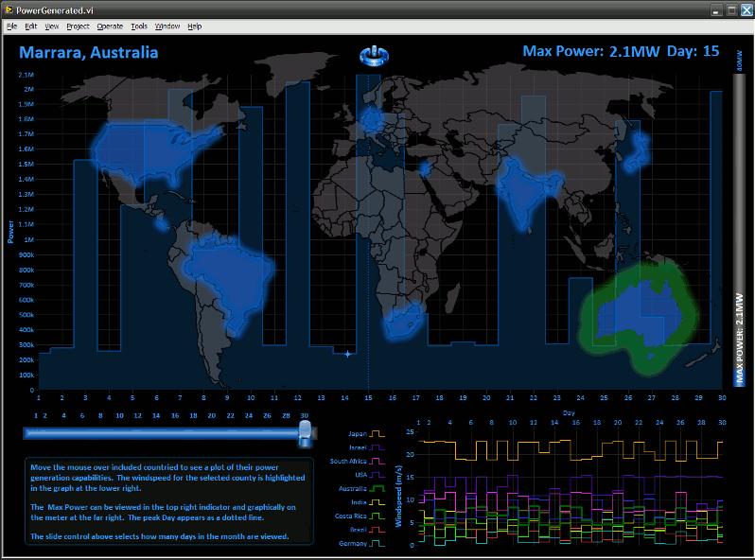Click the Max Power vertical meter

(739, 229)
